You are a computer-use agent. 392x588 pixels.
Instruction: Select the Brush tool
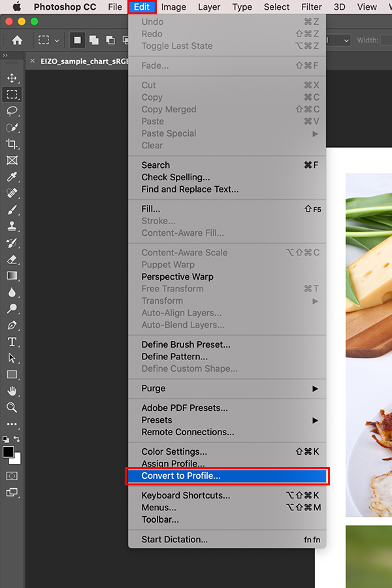click(12, 210)
